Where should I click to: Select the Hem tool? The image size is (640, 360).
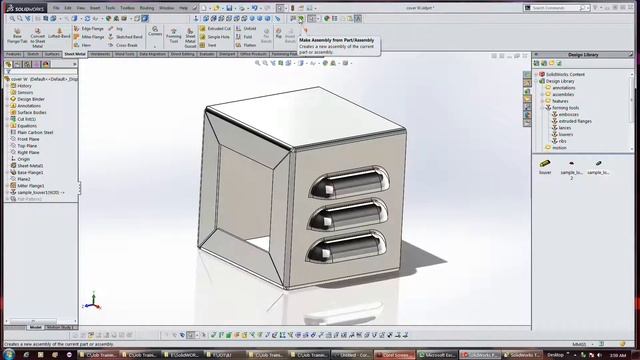(x=82, y=45)
